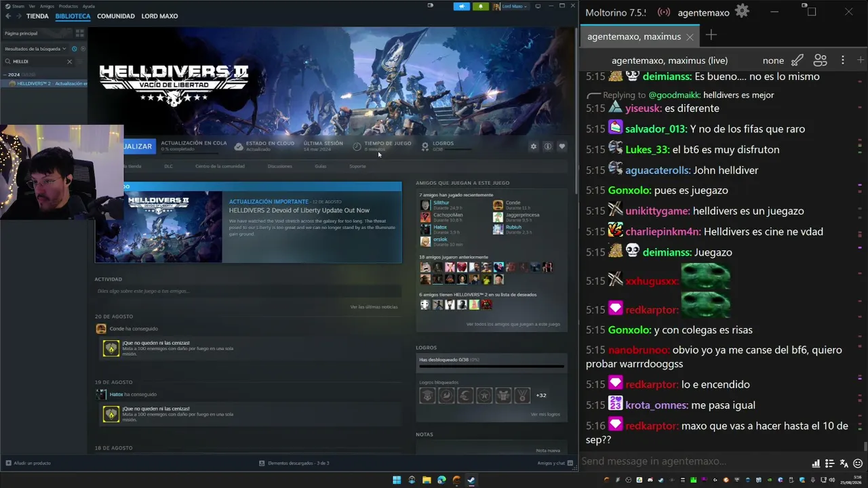
Task: Open Microsoft Edge from taskbar
Action: point(441,480)
